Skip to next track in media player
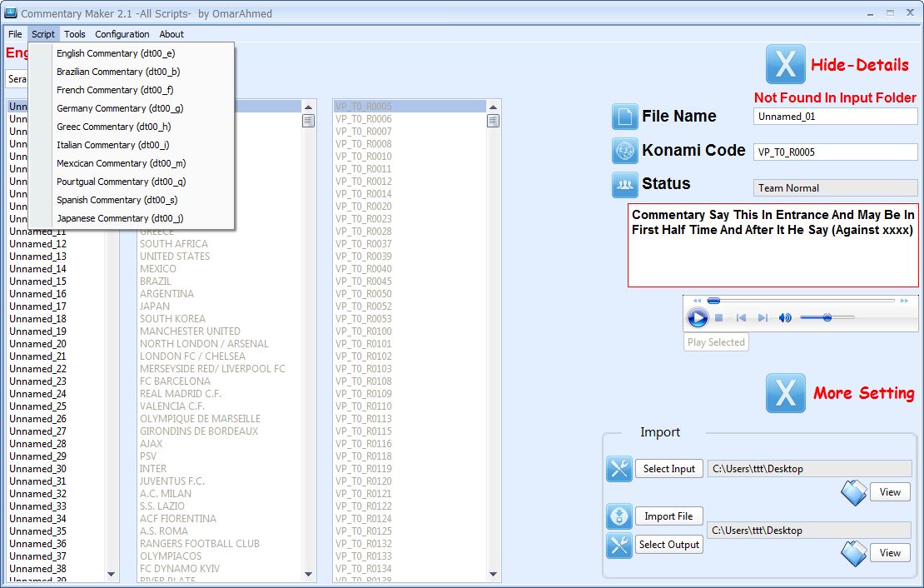 (763, 317)
